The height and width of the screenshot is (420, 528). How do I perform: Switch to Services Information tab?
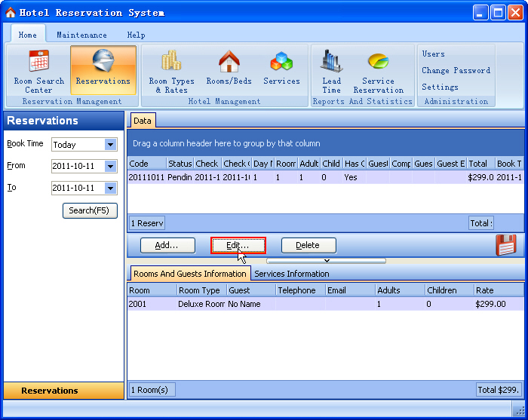pyautogui.click(x=292, y=274)
